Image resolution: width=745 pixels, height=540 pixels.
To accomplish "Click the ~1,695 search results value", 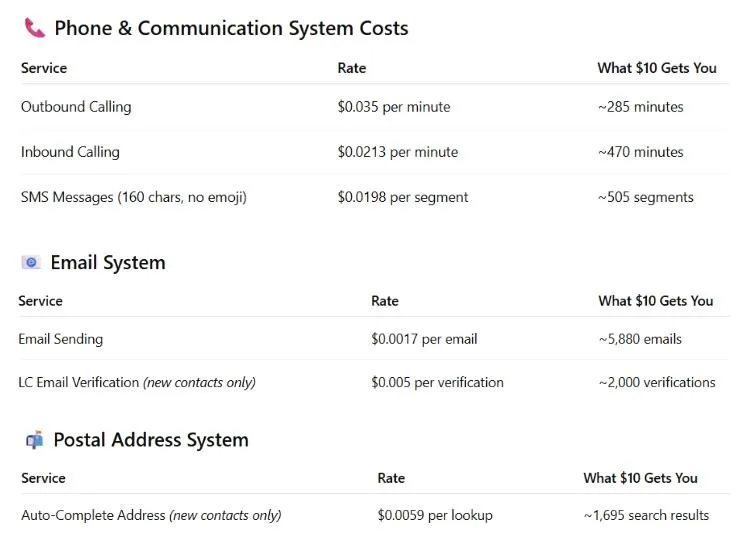I will (646, 515).
